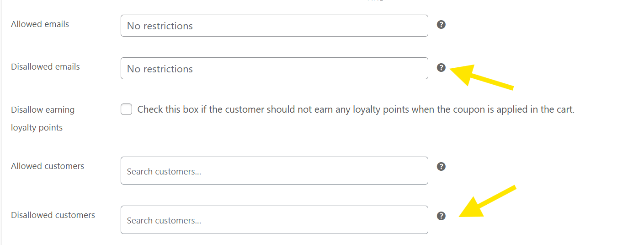Viewport: 644px width, 245px height.
Task: View help tip for Disallowed customers
Action: click(x=441, y=216)
